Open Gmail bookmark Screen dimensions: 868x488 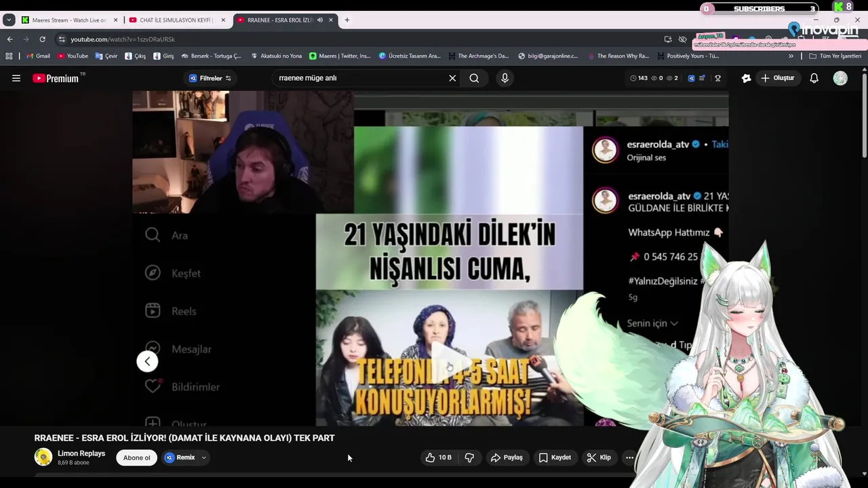click(x=38, y=56)
